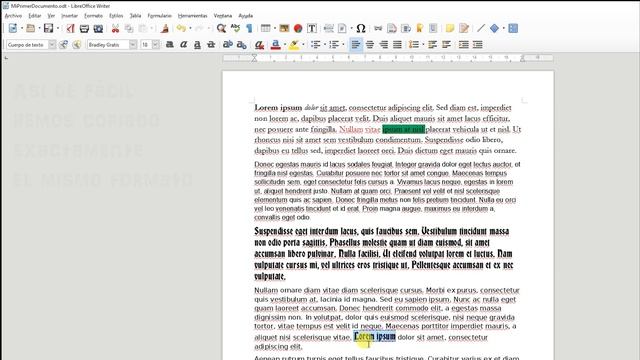
Task: Decrease paragraph indent
Action: [478, 44]
